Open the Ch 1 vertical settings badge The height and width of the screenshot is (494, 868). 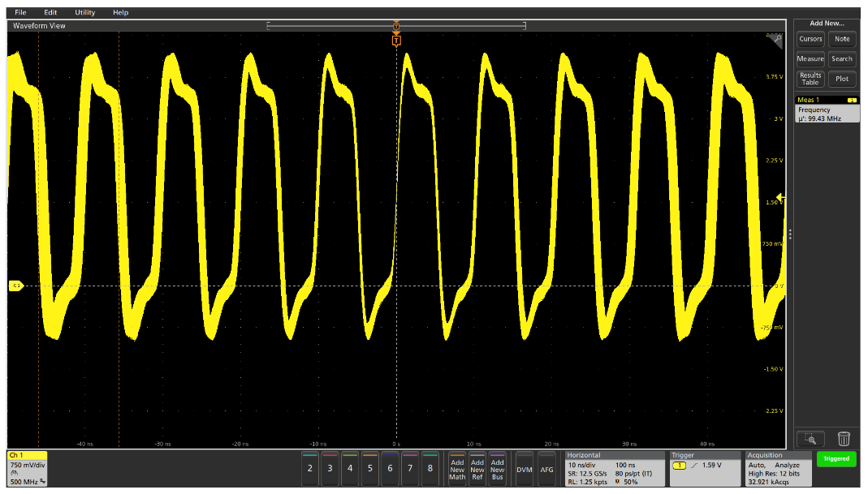pos(28,469)
